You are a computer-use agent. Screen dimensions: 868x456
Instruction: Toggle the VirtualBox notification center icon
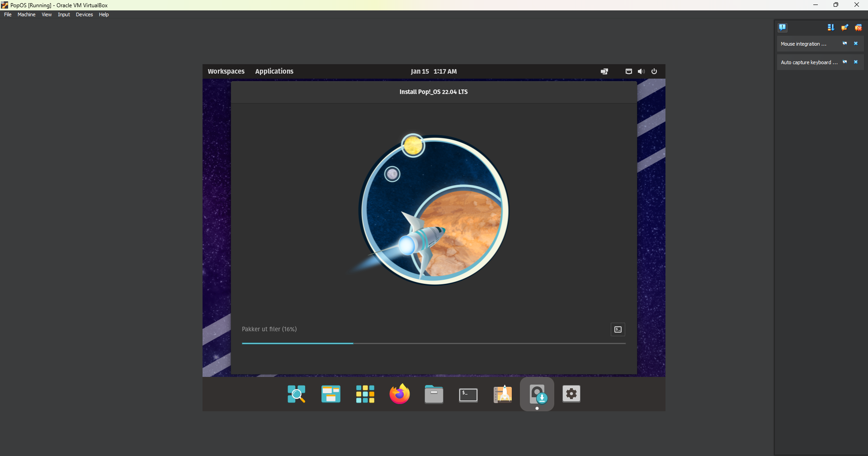[x=783, y=28]
